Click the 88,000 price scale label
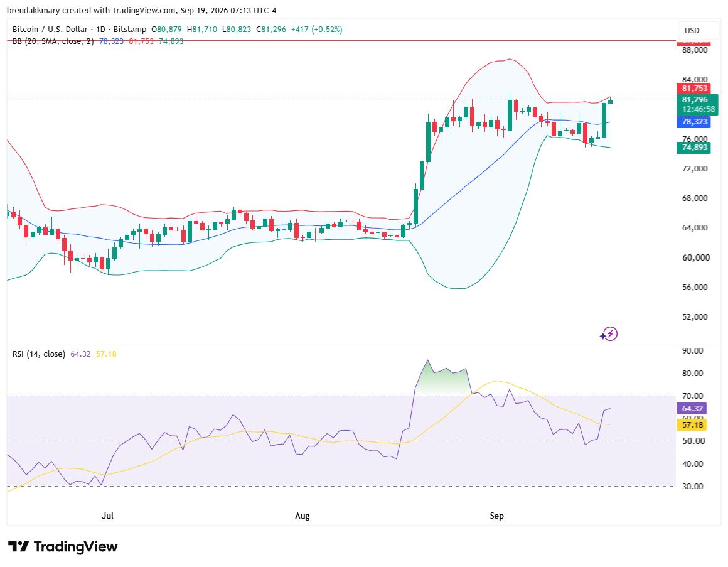728x567 pixels. pyautogui.click(x=695, y=50)
